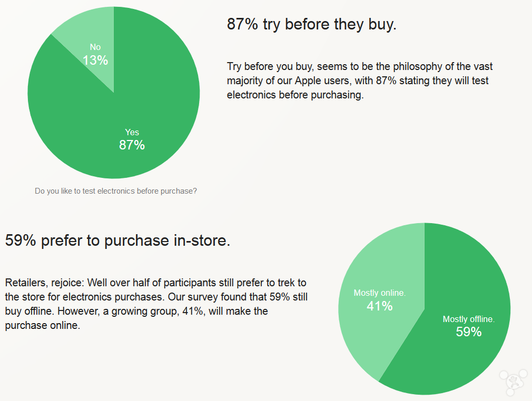Click the "87% try before they buy." heading

coord(311,24)
